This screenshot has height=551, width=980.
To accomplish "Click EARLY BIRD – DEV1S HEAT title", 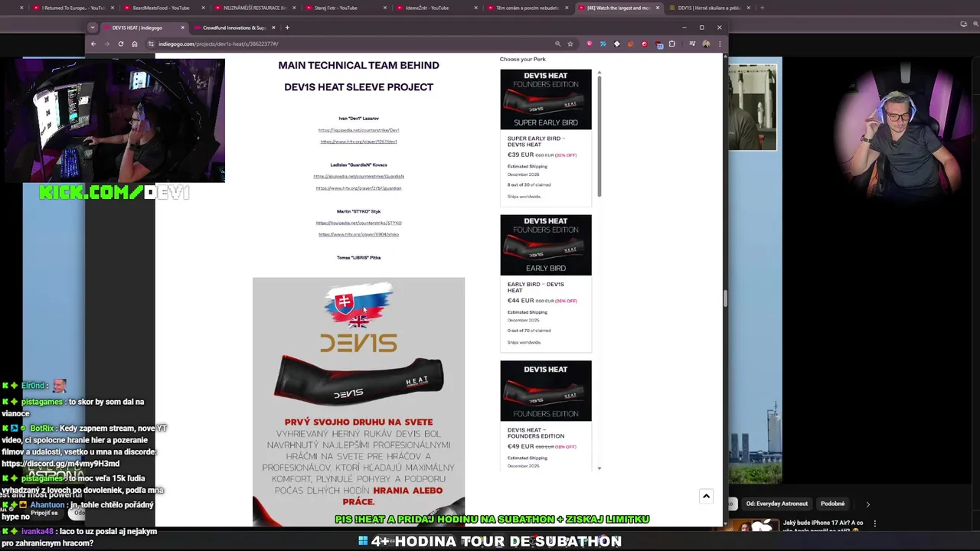I will point(535,287).
